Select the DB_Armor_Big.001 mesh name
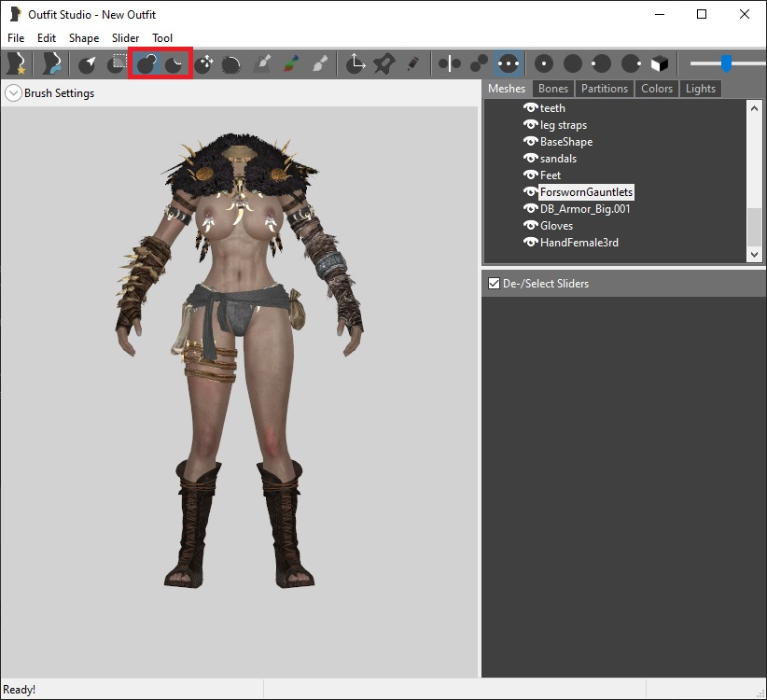 tap(584, 209)
